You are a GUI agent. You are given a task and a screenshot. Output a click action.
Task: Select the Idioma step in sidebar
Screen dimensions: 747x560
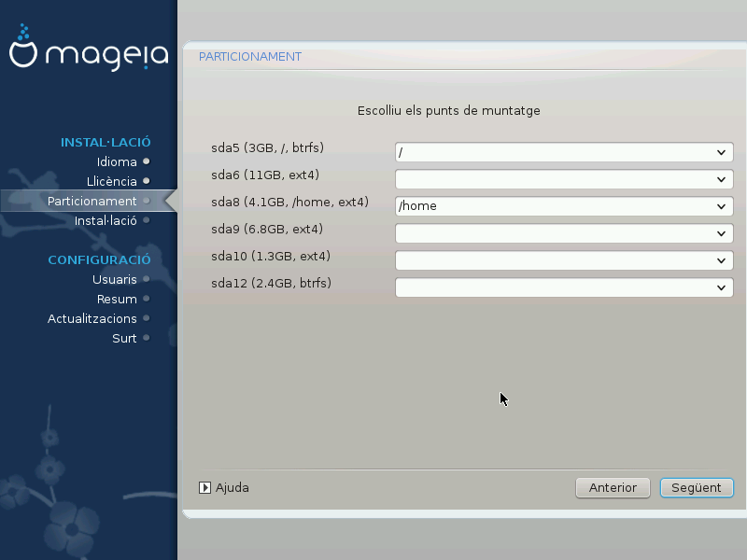pyautogui.click(x=117, y=161)
